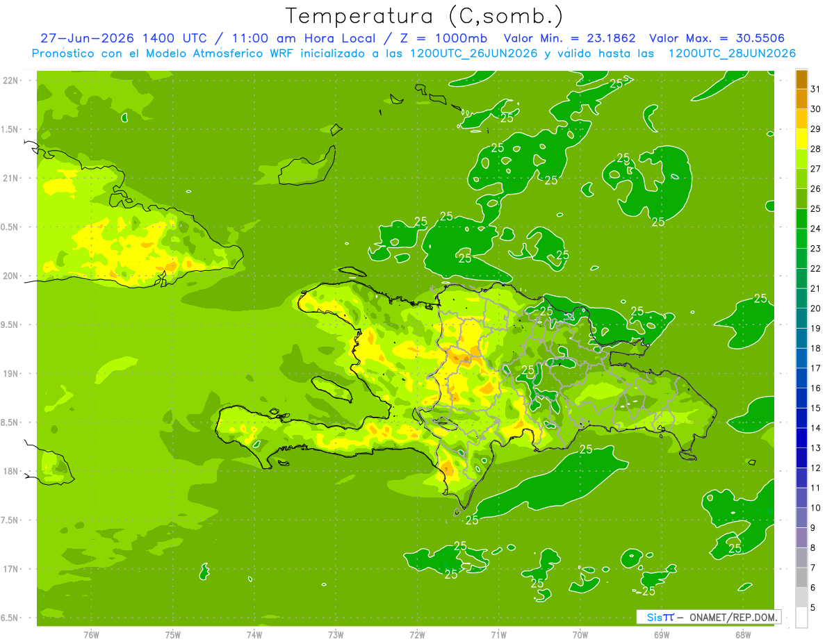834x644 pixels.
Task: Select the dark orange legend color above 31
Action: 801,80
